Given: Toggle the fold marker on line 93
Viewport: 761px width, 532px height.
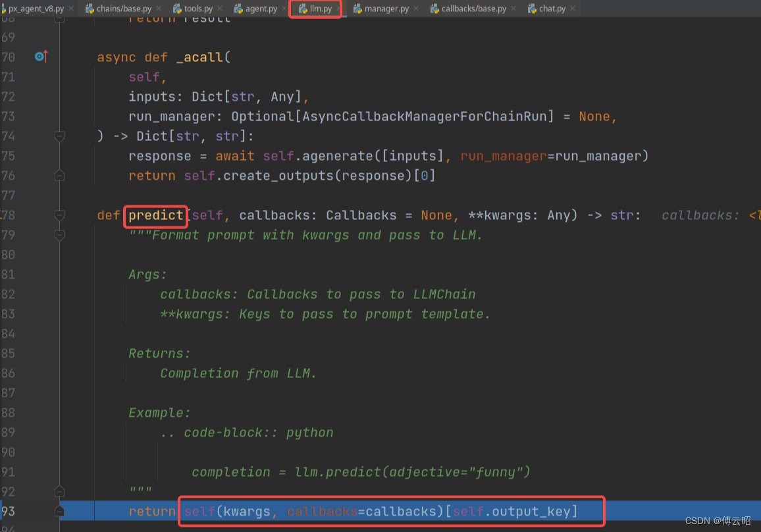Looking at the screenshot, I should tap(59, 511).
